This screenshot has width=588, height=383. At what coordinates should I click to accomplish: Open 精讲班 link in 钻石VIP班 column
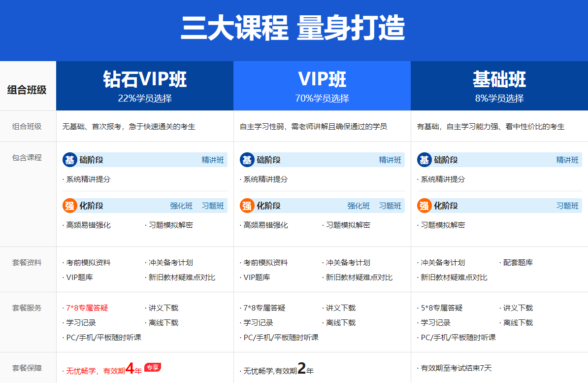213,160
